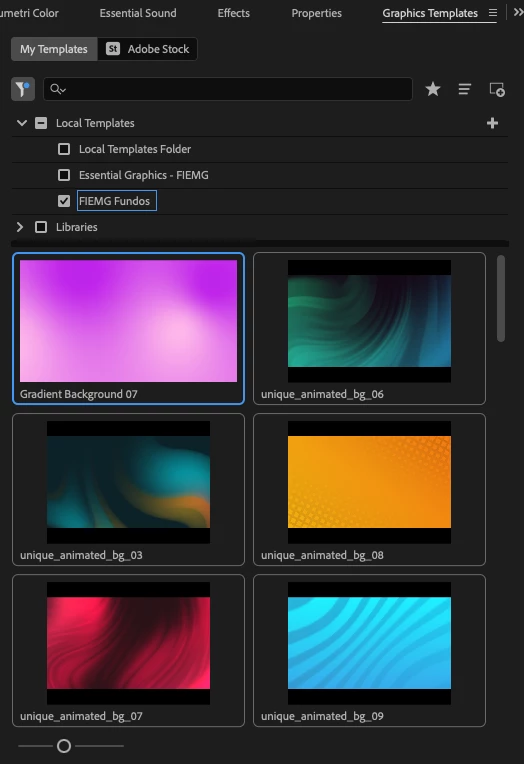Expand the Libraries section
This screenshot has height=764, width=524.
pos(19,227)
